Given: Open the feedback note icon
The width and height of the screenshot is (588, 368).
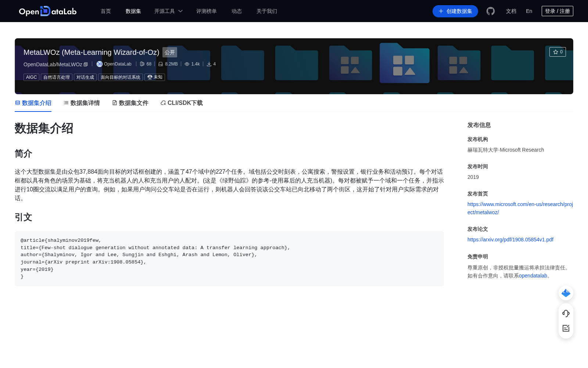Looking at the screenshot, I should [566, 328].
